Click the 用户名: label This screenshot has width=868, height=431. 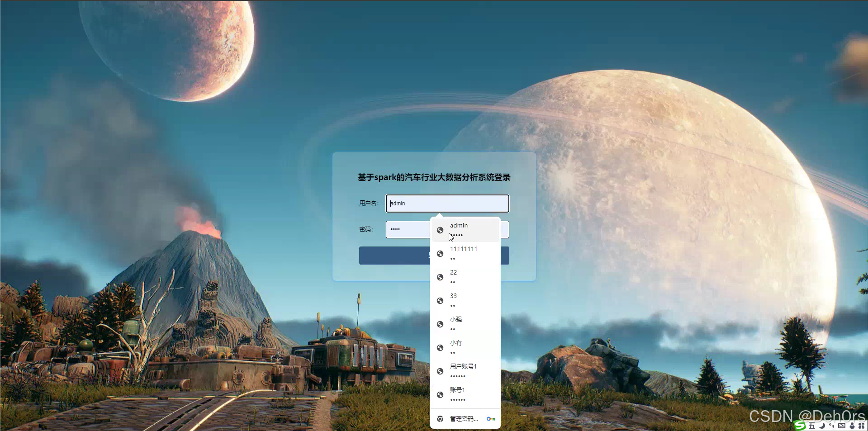click(x=369, y=203)
